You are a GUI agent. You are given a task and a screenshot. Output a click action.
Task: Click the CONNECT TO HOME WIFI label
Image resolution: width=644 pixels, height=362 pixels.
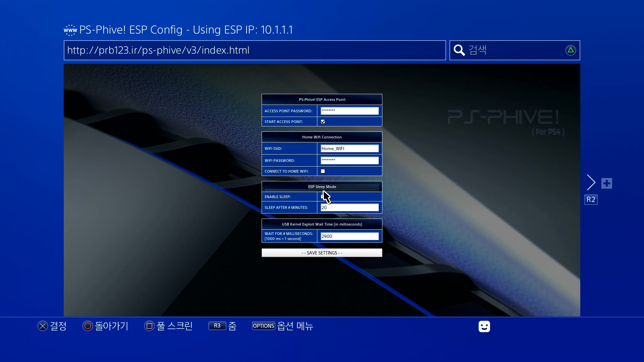[286, 171]
